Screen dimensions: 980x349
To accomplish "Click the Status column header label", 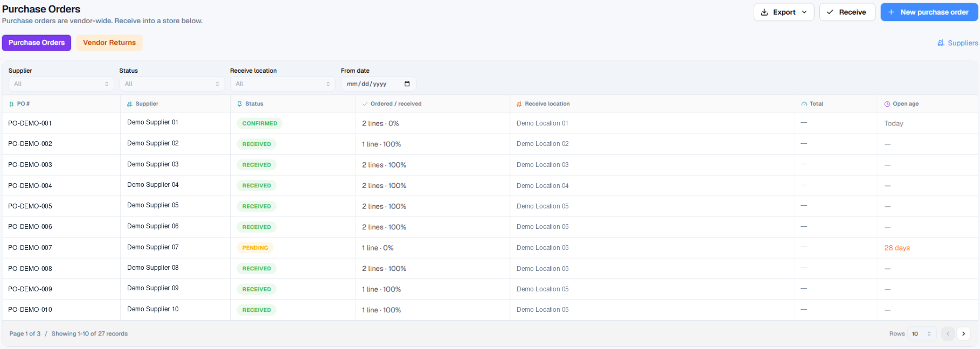I will (254, 104).
